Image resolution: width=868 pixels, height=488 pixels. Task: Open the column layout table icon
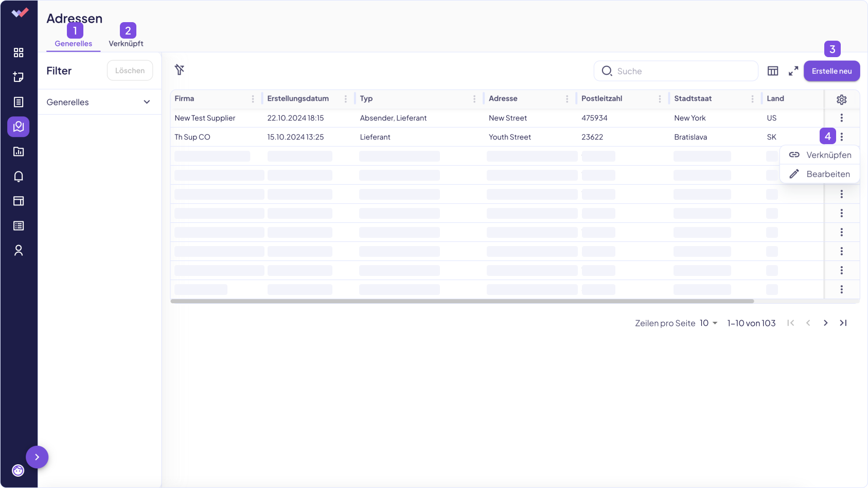coord(773,71)
